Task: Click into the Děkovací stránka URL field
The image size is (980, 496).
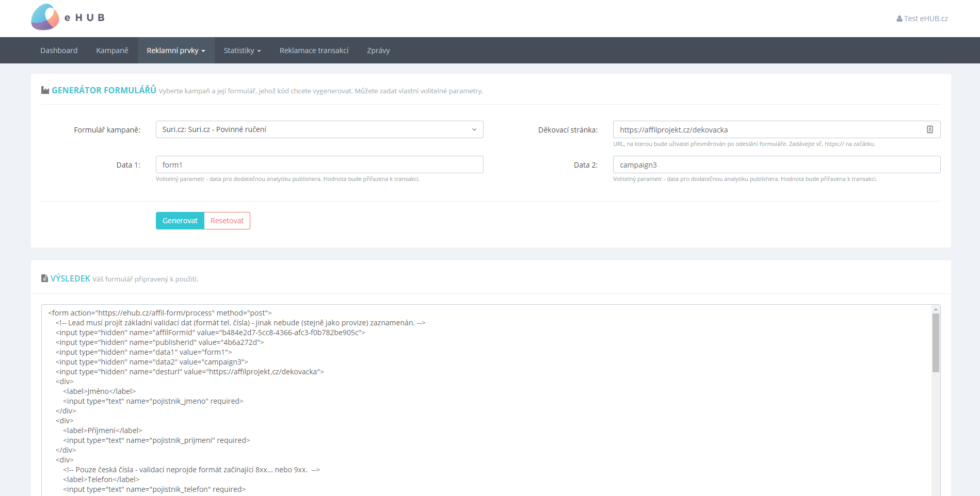Action: [777, 129]
